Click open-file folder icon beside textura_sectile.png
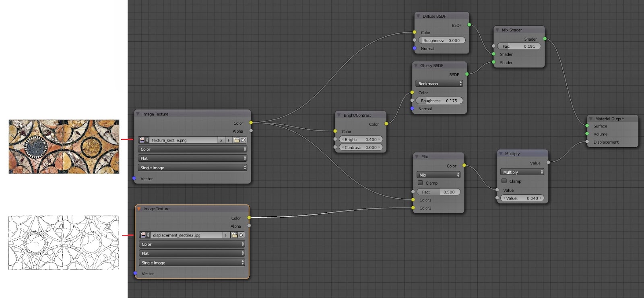 tap(237, 140)
